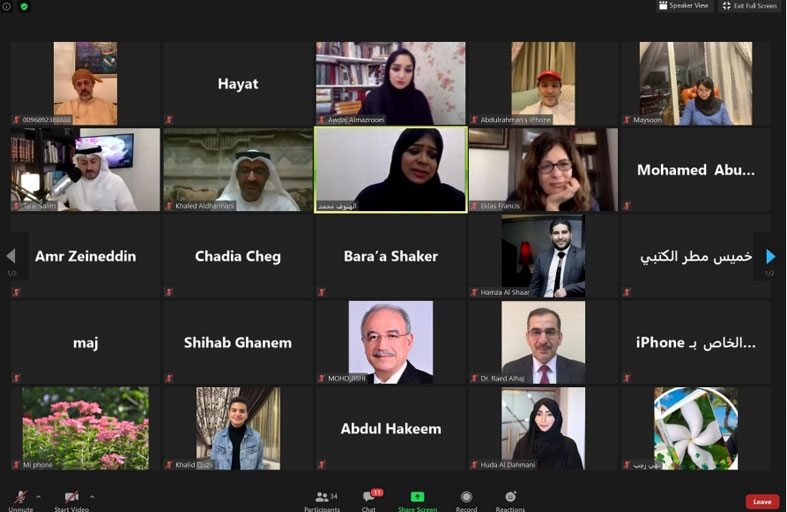The height and width of the screenshot is (512, 787).
Task: Expand audio options arrow beside Unmute
Action: (39, 497)
